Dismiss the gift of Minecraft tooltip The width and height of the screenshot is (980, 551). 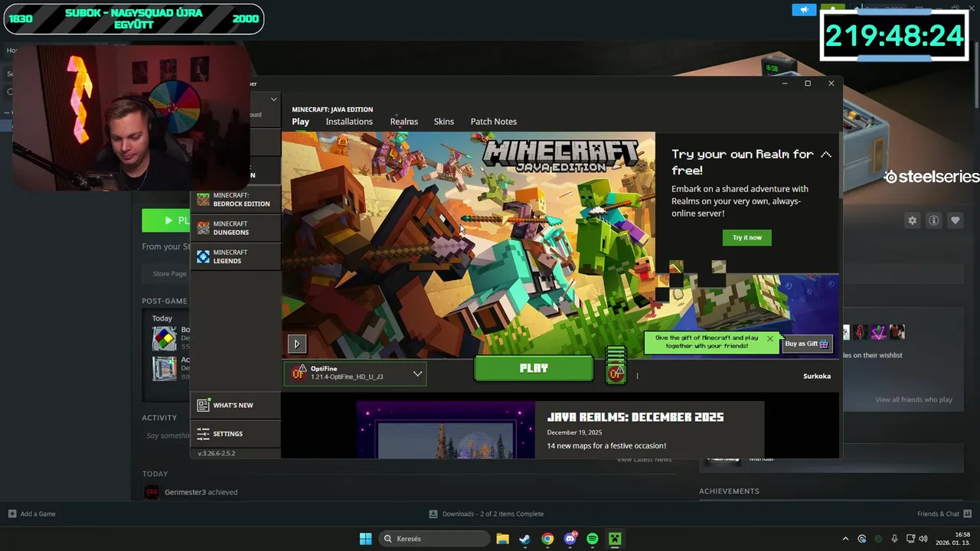(x=770, y=338)
